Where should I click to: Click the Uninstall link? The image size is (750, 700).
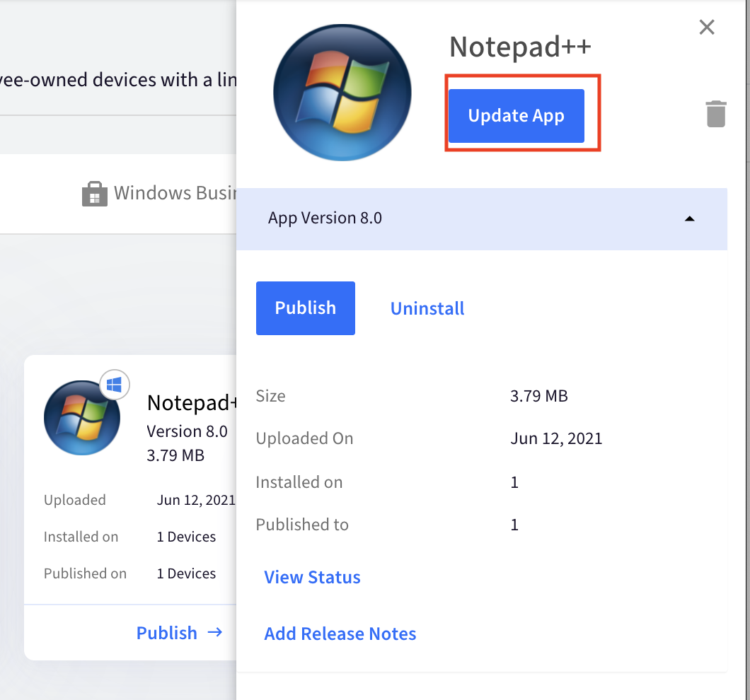[427, 308]
